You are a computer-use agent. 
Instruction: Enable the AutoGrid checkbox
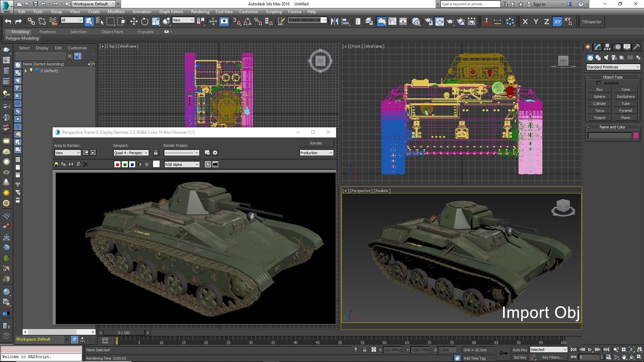[599, 83]
